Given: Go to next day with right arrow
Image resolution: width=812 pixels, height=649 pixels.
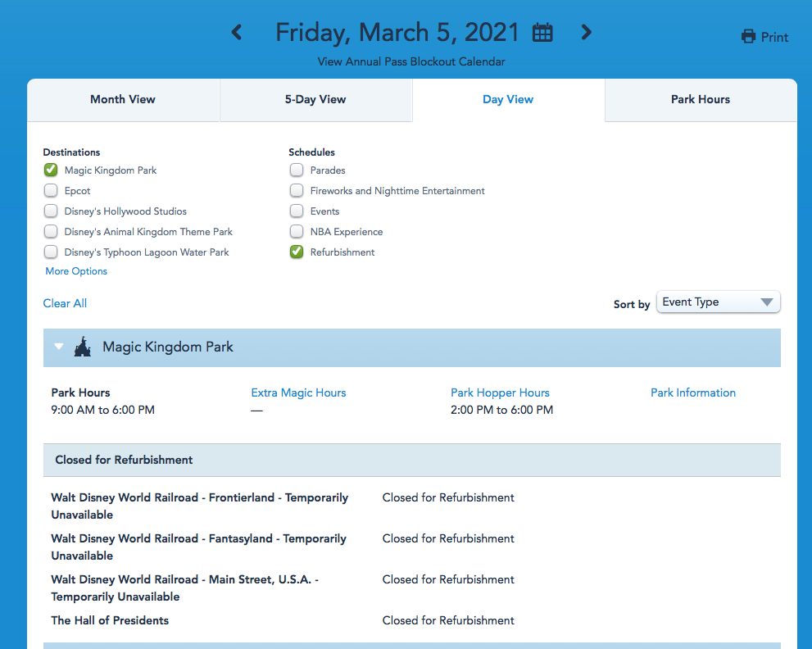Looking at the screenshot, I should pos(586,32).
